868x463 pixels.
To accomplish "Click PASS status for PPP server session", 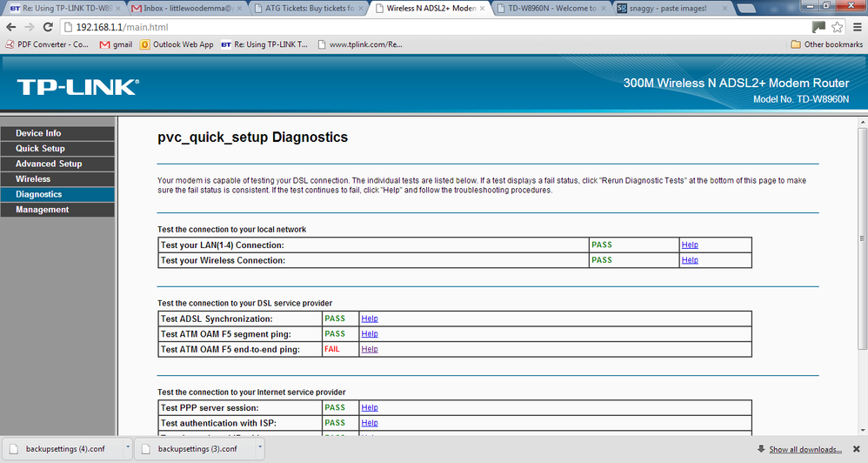I will tap(335, 407).
